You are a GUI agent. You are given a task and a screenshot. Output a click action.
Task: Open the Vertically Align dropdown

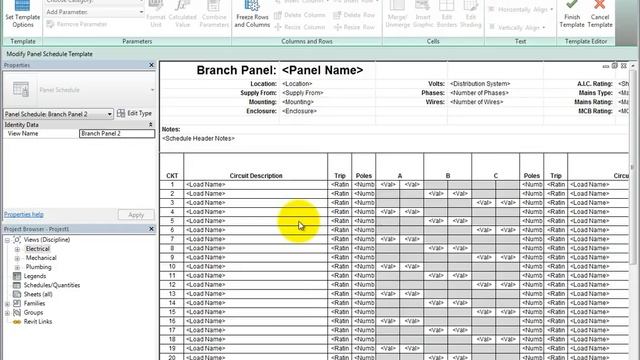[x=544, y=28]
